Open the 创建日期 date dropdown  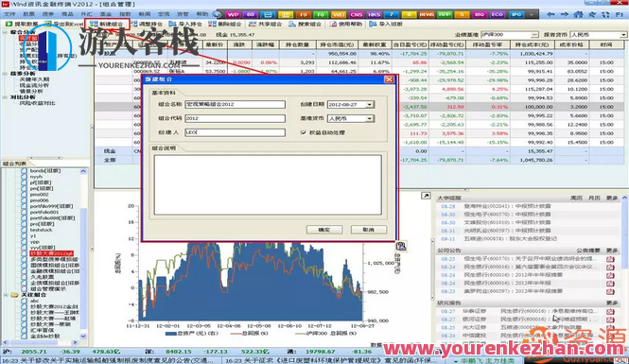[x=370, y=105]
